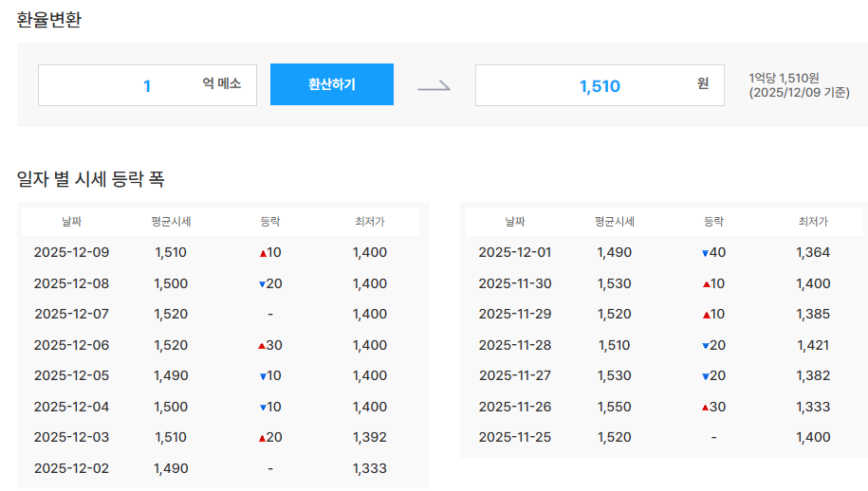The image size is (868, 491).
Task: Click the 환율변환 section heading
Action: pyautogui.click(x=48, y=20)
